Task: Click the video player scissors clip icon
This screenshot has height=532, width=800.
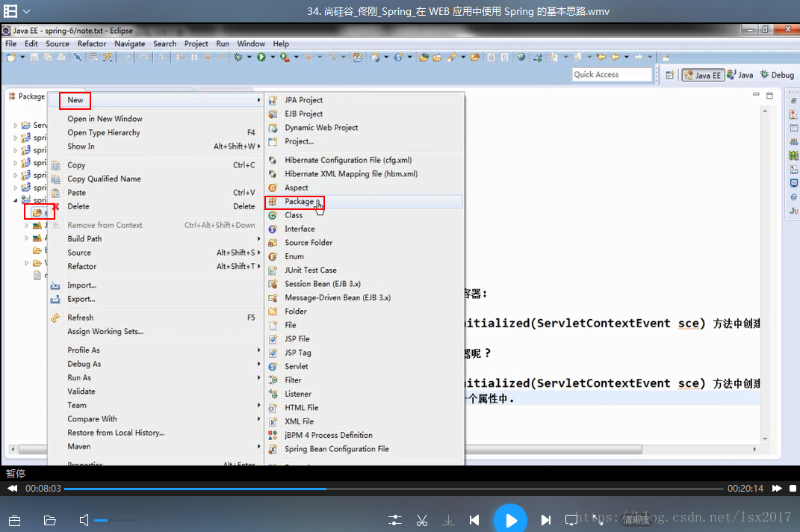Action: click(422, 520)
